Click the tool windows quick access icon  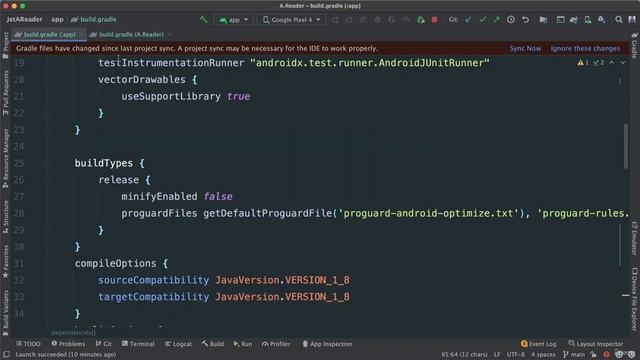(7, 355)
